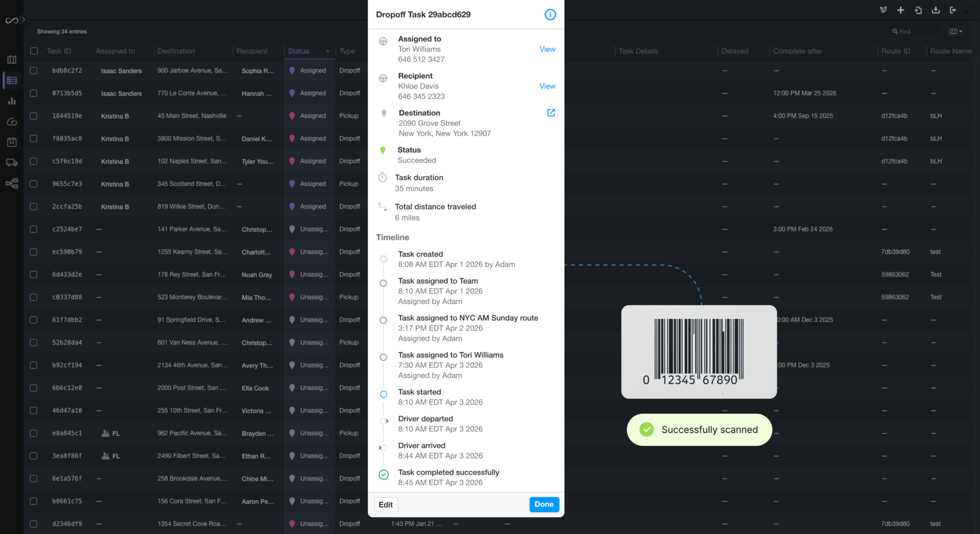The width and height of the screenshot is (980, 534).
Task: Click the Successfully scanned notification
Action: tap(700, 430)
